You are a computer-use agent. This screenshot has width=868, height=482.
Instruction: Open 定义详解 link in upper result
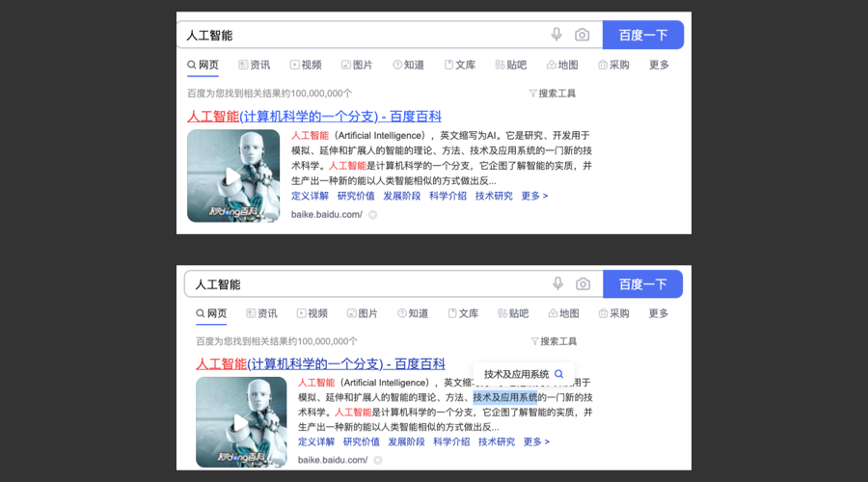310,196
